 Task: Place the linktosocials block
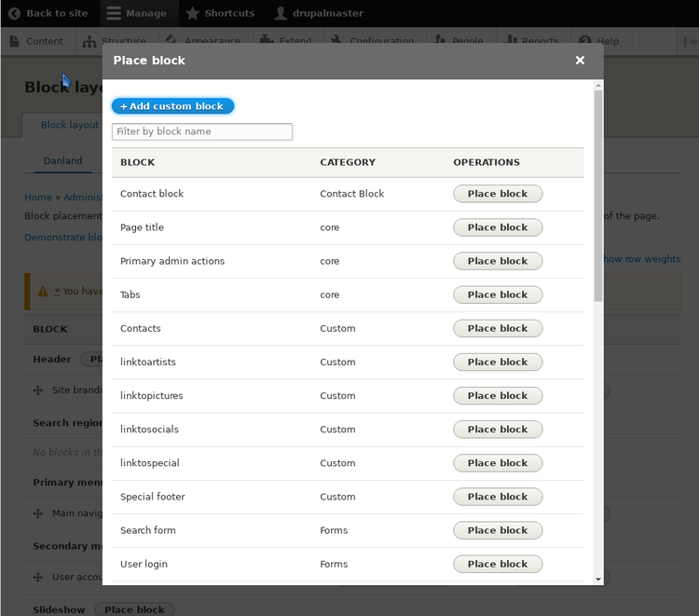[498, 430]
